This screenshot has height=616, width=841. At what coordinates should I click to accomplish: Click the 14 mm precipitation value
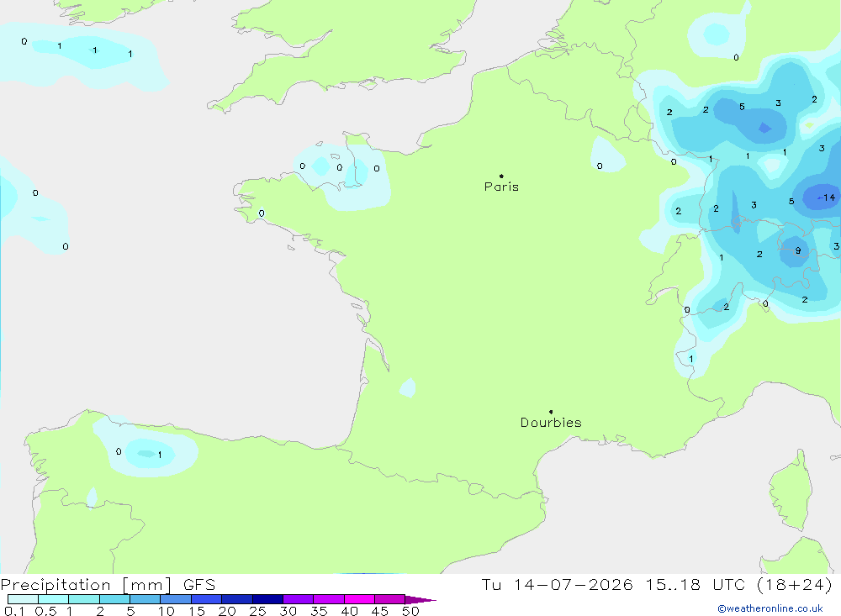829,197
